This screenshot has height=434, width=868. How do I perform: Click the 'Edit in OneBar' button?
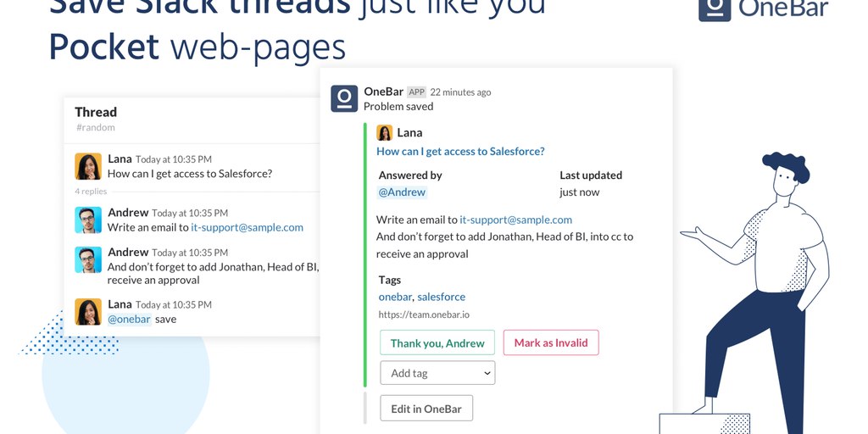tap(426, 409)
